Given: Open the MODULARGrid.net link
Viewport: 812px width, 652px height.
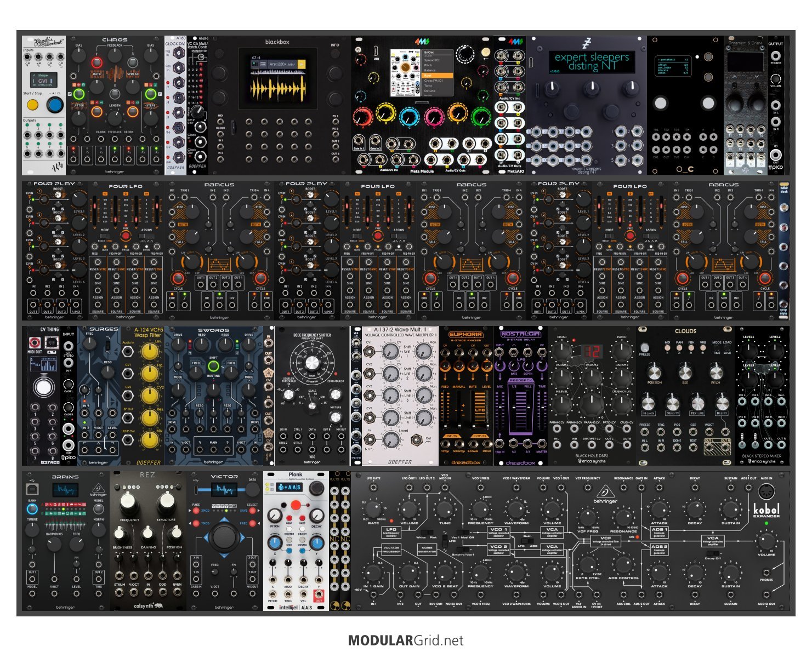Looking at the screenshot, I should click(406, 640).
